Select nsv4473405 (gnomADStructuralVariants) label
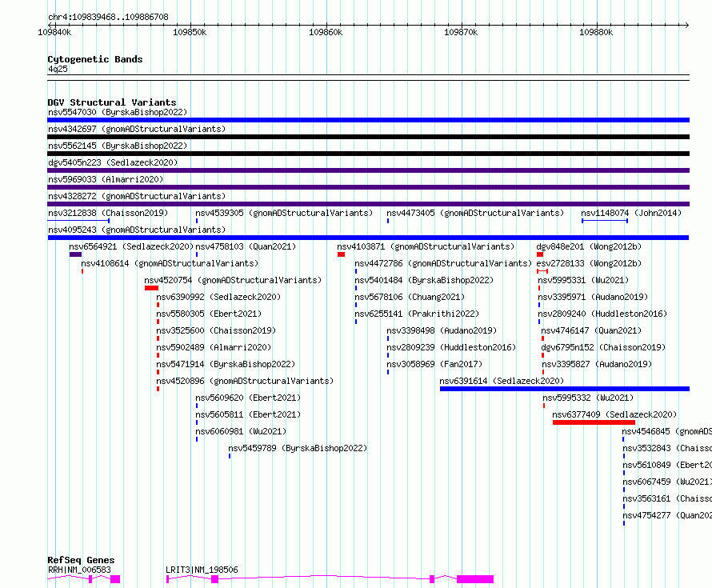712x588 pixels. (x=475, y=213)
